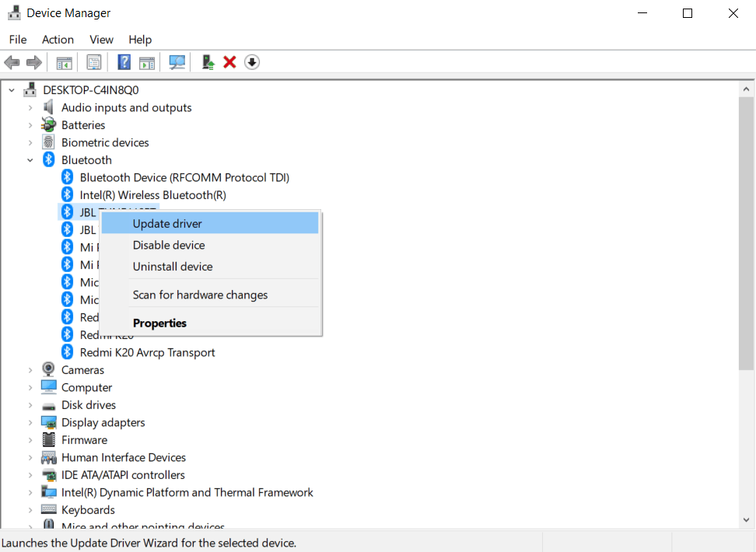This screenshot has width=756, height=552.
Task: Click the Device Manager title bar icon
Action: [14, 12]
